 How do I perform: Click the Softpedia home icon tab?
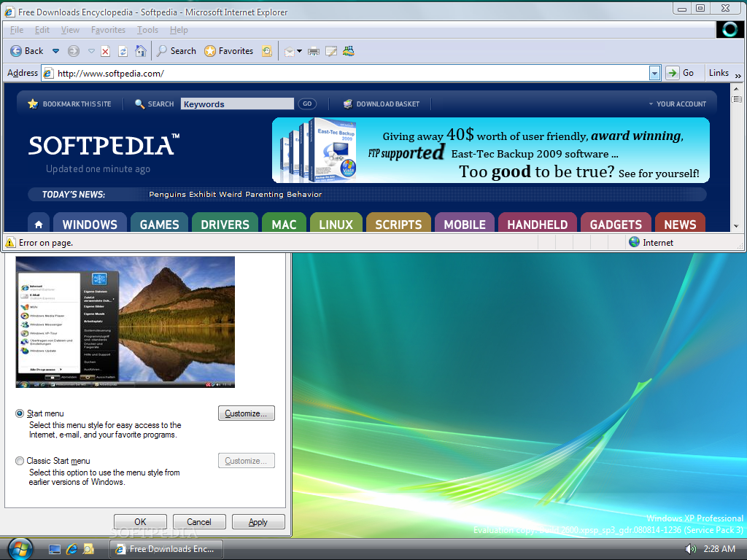point(39,225)
